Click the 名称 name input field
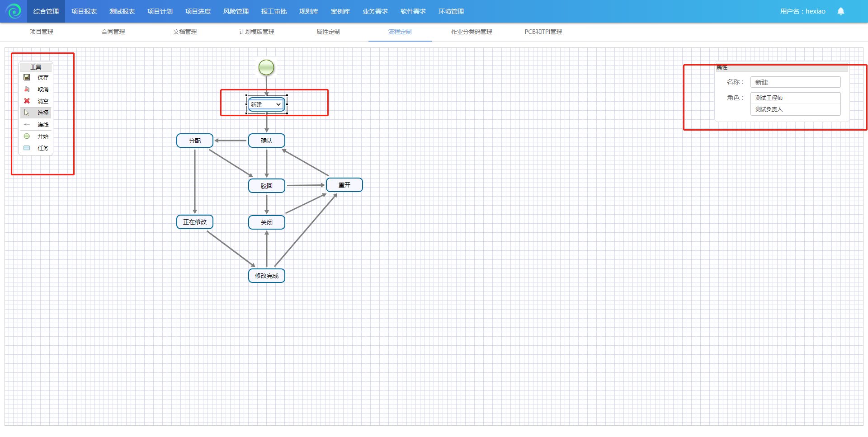 pos(795,82)
